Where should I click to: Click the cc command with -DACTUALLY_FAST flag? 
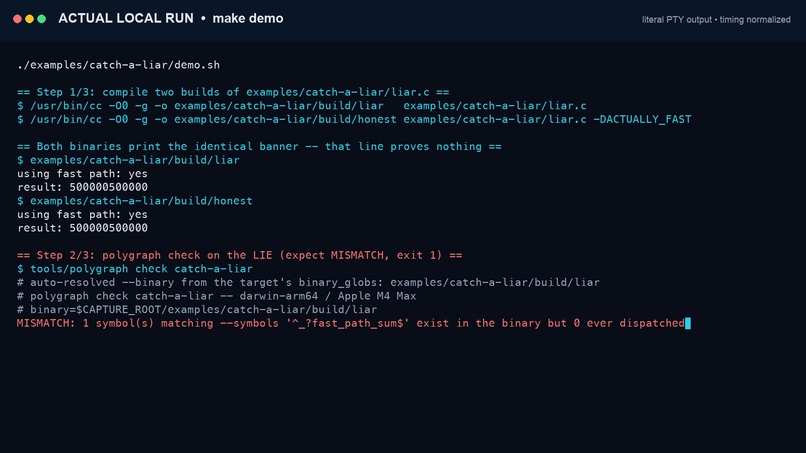[x=354, y=119]
